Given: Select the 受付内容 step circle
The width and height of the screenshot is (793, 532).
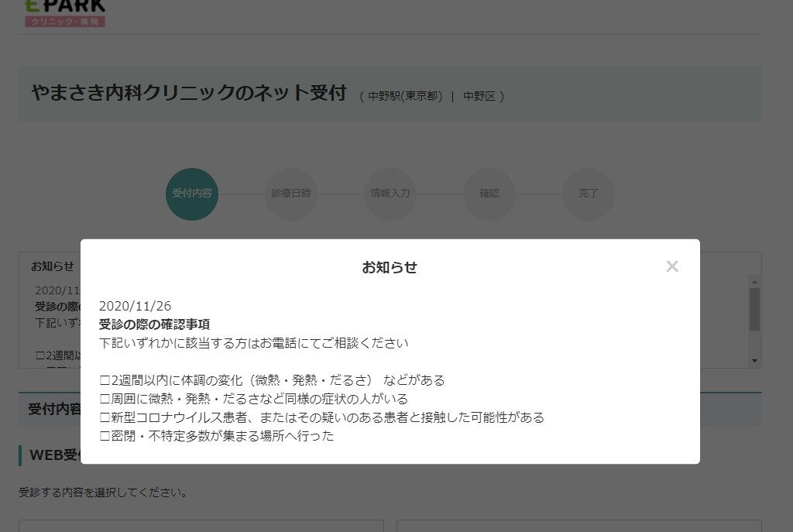Looking at the screenshot, I should point(192,194).
